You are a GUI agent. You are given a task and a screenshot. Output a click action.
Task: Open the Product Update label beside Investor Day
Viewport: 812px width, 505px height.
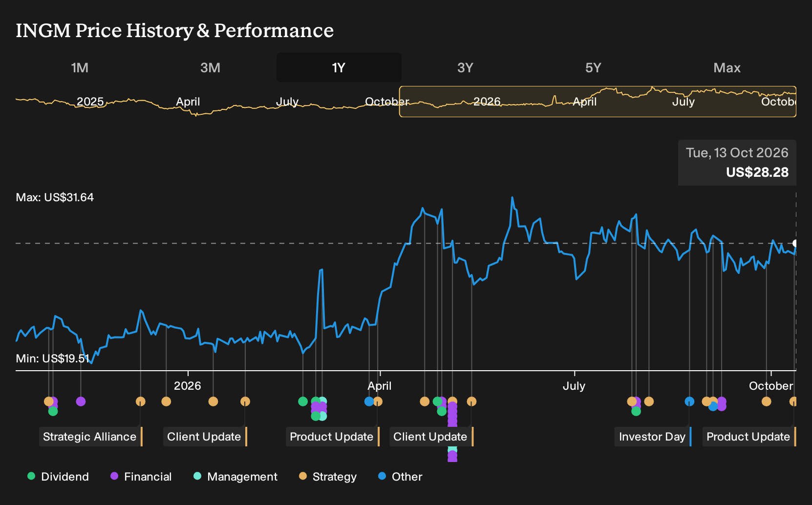click(749, 437)
